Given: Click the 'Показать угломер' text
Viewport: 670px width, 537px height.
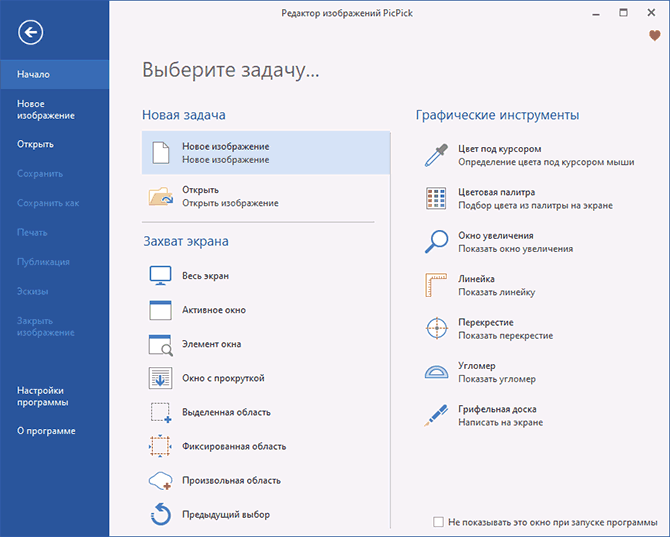Looking at the screenshot, I should pyautogui.click(x=497, y=379).
